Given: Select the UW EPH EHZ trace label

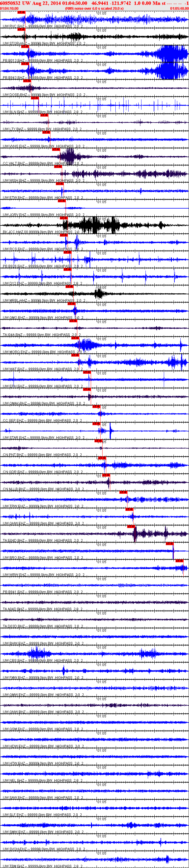Looking at the screenshot, I should [x=42, y=386].
